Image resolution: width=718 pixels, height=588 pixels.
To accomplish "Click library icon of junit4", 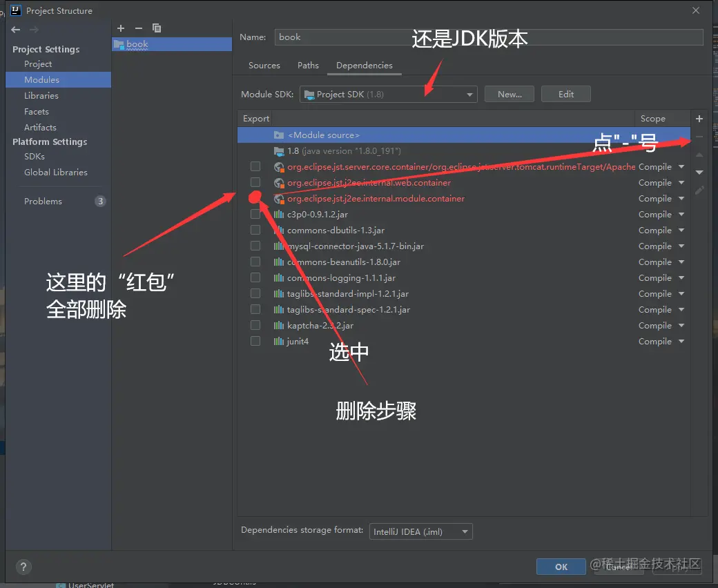I will coord(279,342).
